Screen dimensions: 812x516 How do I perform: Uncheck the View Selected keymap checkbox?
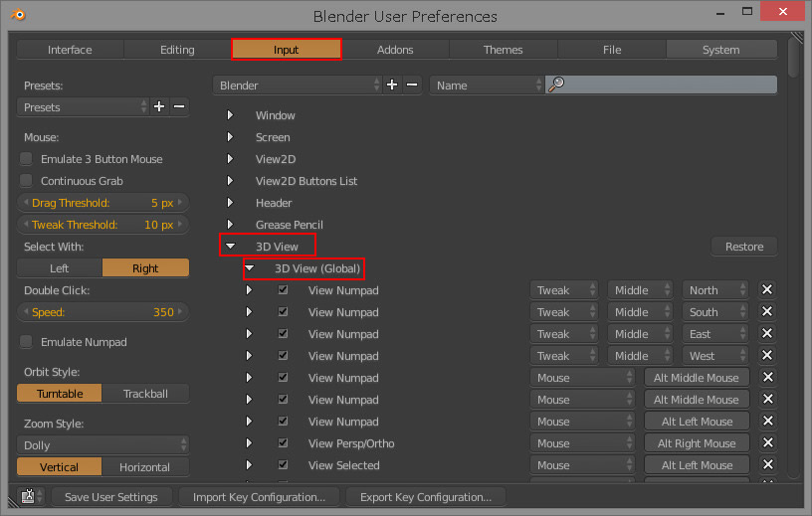coord(283,464)
